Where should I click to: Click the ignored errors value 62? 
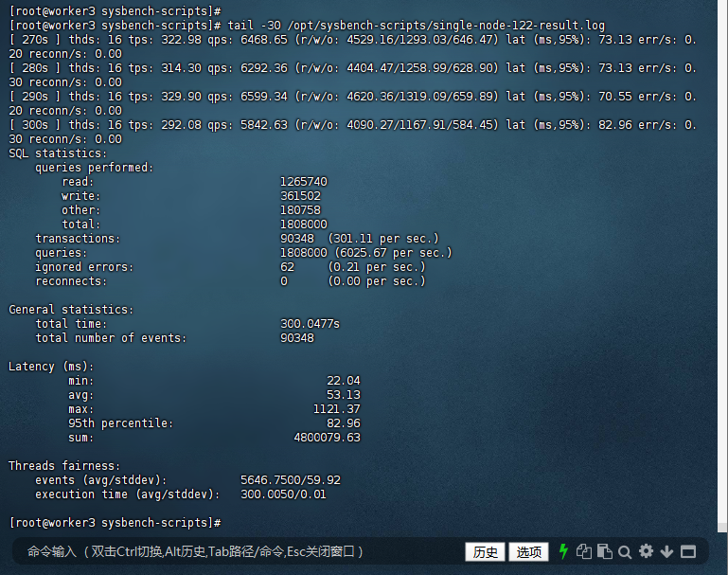point(287,267)
